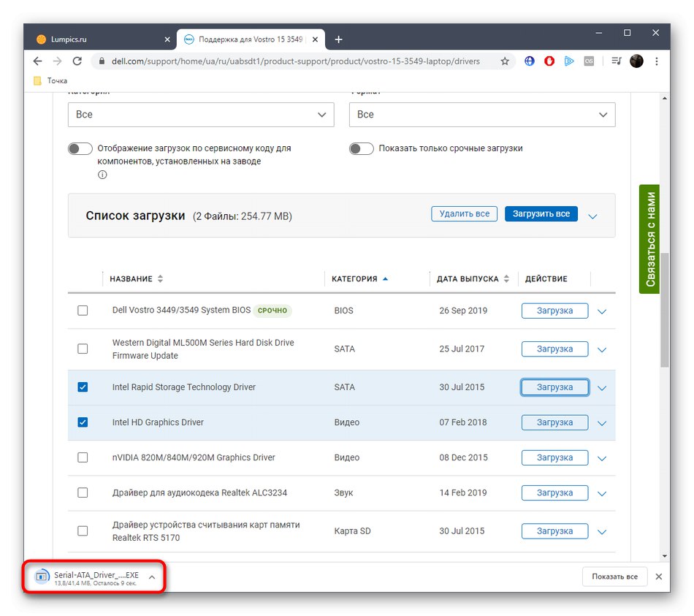The height and width of the screenshot is (616, 694).
Task: Switch to the Lumpics.ru tab
Action: 102,39
